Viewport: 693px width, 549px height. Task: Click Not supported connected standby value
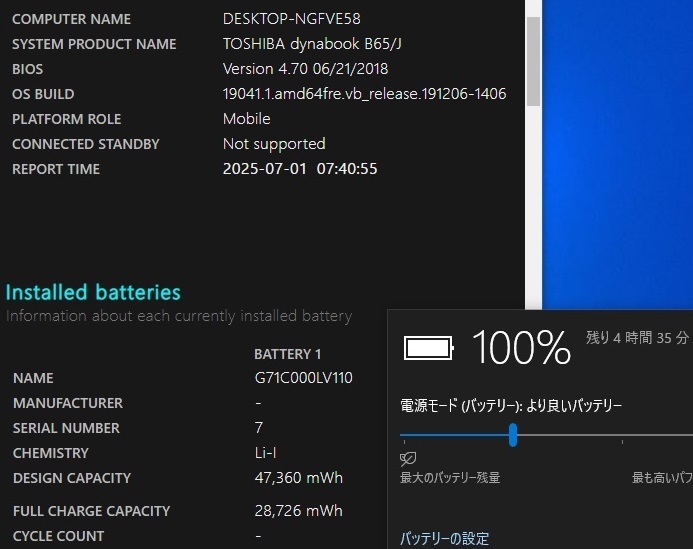(274, 144)
